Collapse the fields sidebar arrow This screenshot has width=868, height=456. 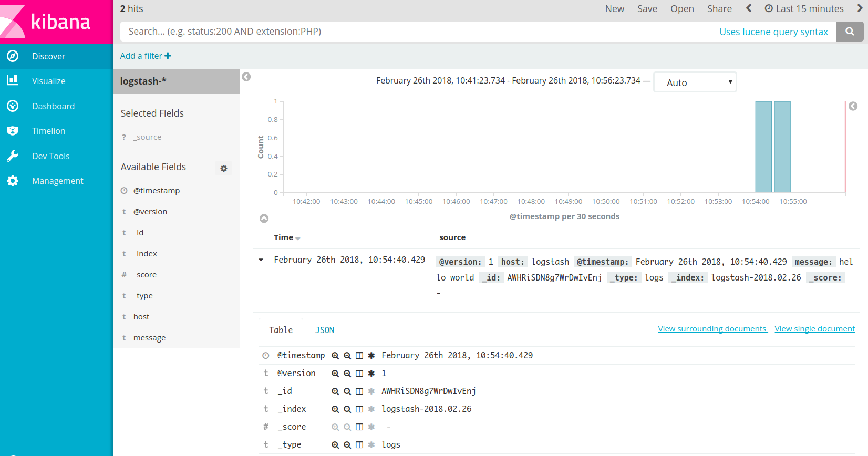[x=246, y=77]
